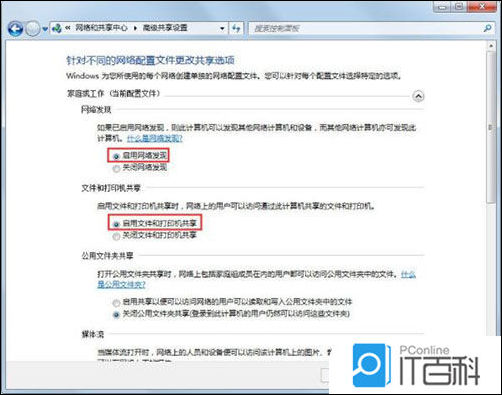
Task: Click the 文件和打印机共享 section heading
Action: [111, 188]
